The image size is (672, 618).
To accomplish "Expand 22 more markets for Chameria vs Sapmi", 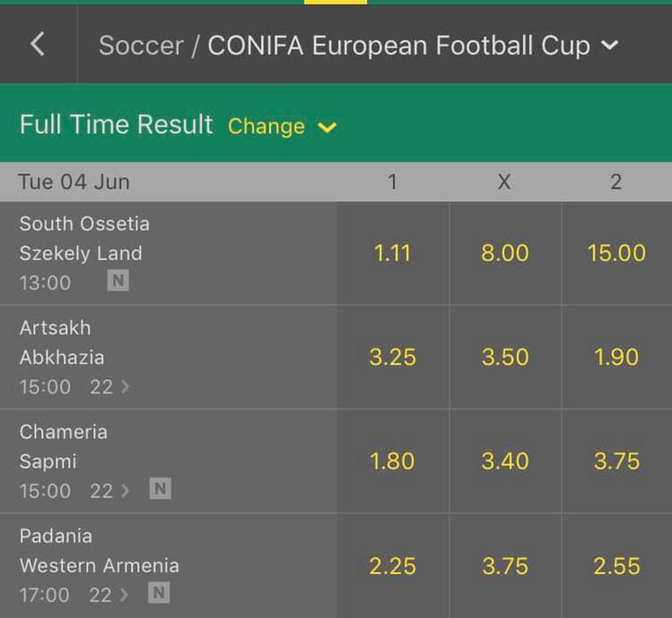I will [110, 491].
